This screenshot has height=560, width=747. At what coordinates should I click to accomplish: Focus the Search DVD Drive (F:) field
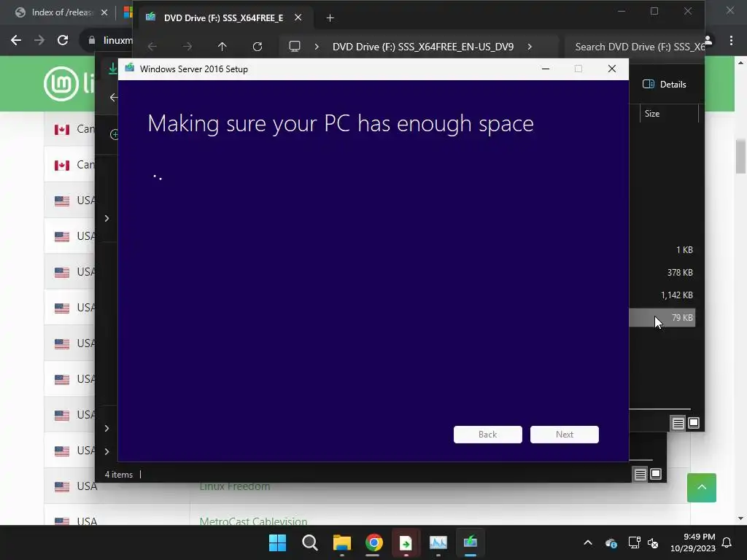click(634, 47)
